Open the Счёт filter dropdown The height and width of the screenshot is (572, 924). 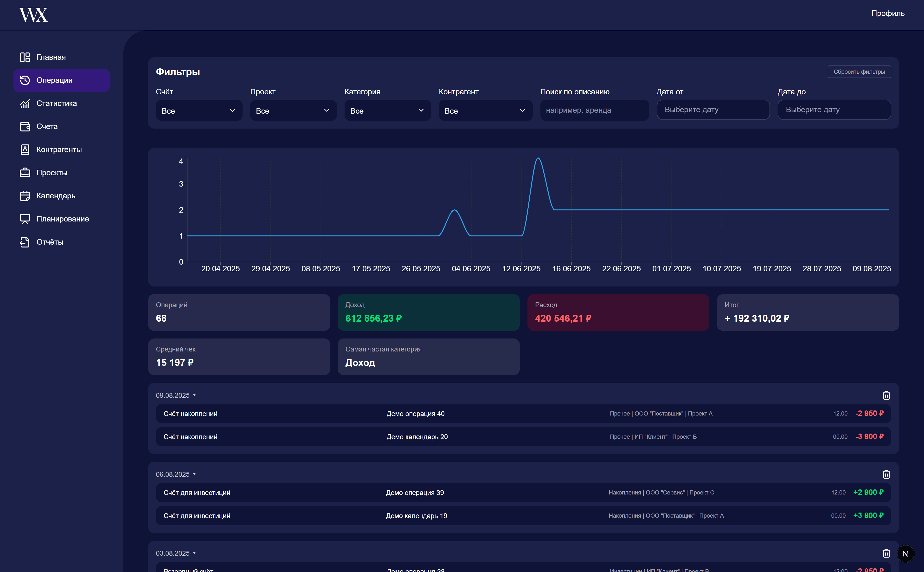click(199, 110)
